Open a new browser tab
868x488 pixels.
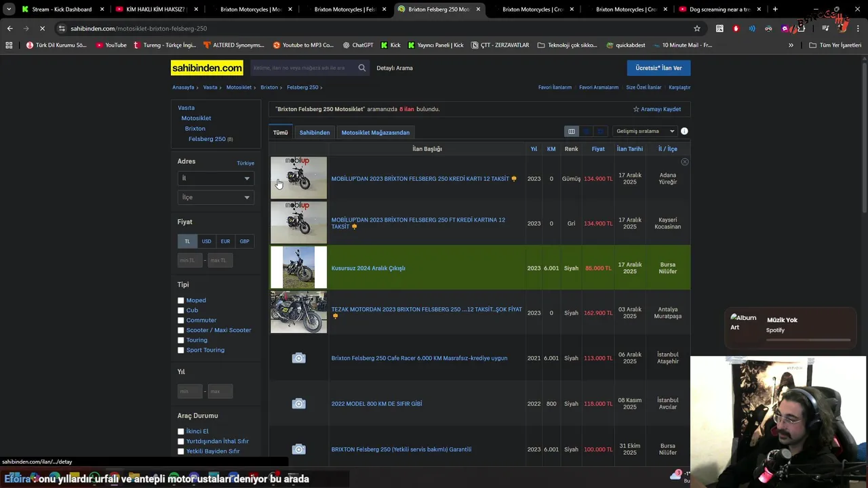775,9
